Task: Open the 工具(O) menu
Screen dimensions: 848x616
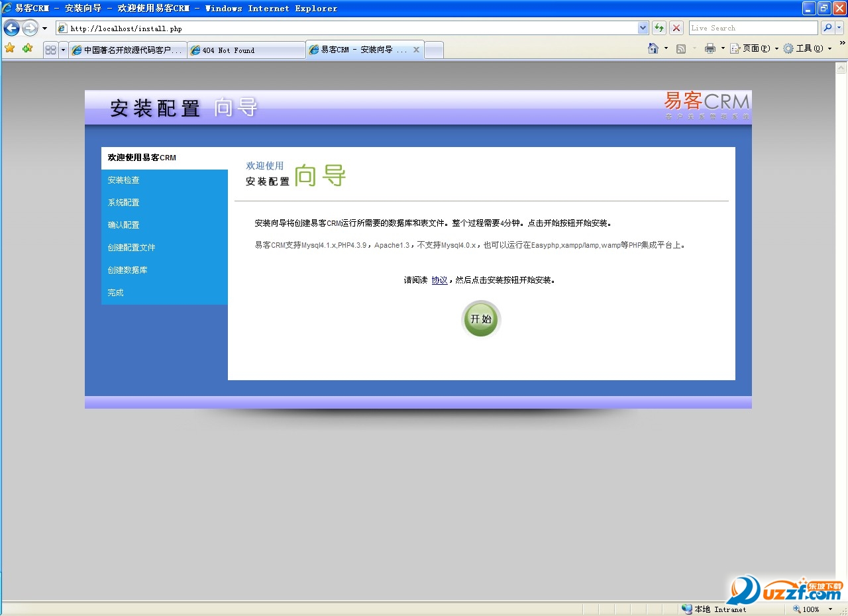Action: (x=808, y=48)
